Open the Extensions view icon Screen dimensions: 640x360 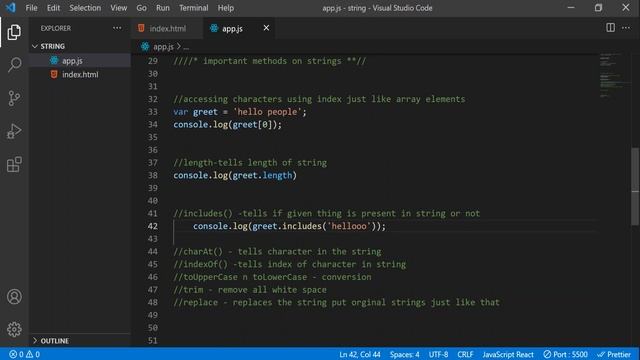point(14,164)
